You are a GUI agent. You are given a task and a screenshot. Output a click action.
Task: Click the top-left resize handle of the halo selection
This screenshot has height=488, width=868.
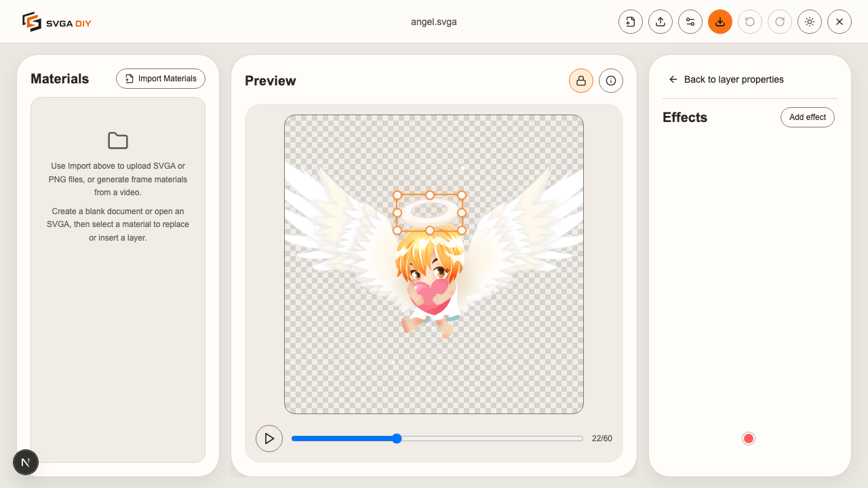[x=397, y=195]
